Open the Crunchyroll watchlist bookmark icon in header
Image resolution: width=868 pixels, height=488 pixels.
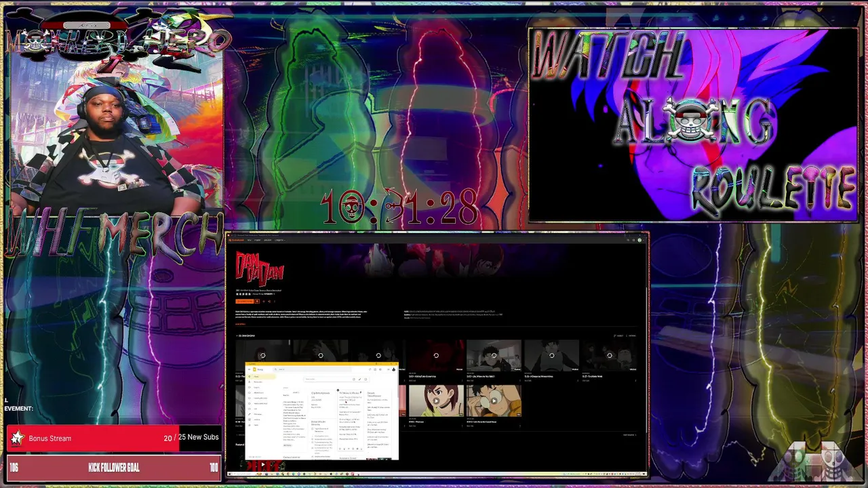click(x=633, y=240)
